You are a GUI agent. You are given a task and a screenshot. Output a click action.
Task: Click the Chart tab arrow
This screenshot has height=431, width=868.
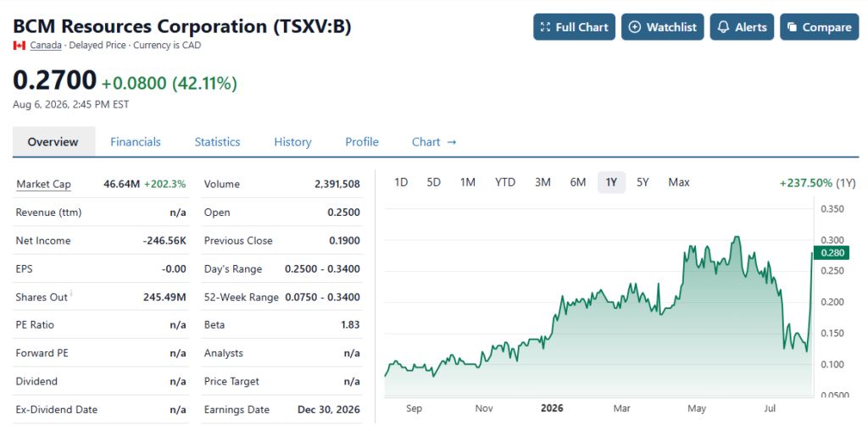[451, 142]
